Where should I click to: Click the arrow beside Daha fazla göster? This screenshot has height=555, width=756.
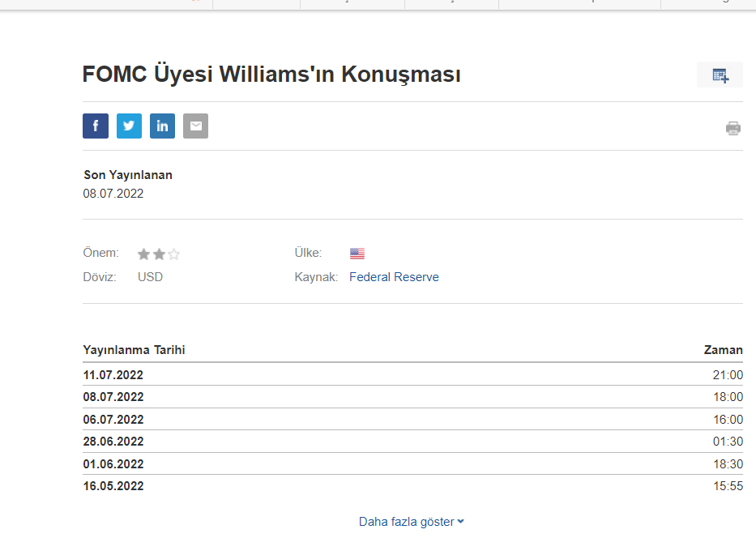(x=461, y=522)
